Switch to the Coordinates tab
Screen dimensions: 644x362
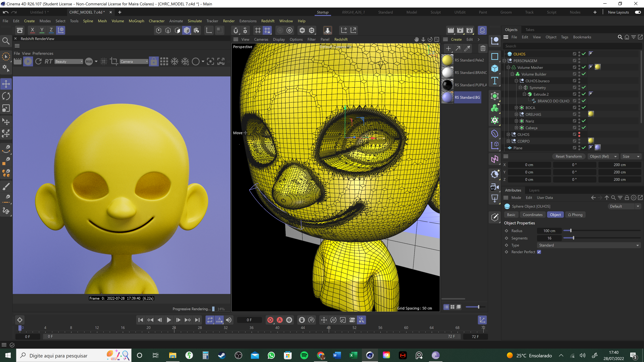(532, 215)
